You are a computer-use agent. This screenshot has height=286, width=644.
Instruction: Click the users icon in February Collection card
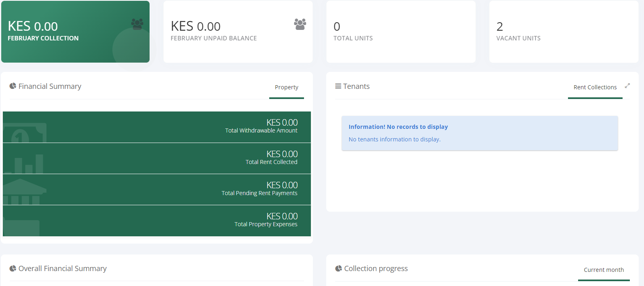pos(137,24)
